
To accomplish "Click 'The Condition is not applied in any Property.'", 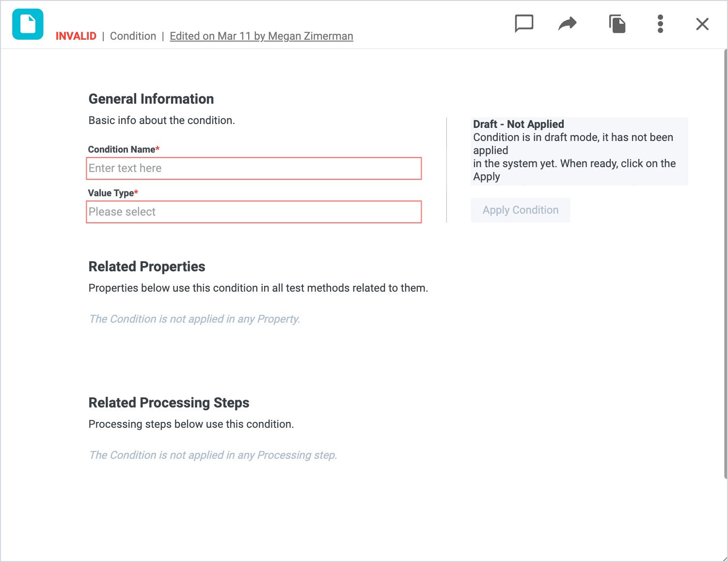I will 195,319.
